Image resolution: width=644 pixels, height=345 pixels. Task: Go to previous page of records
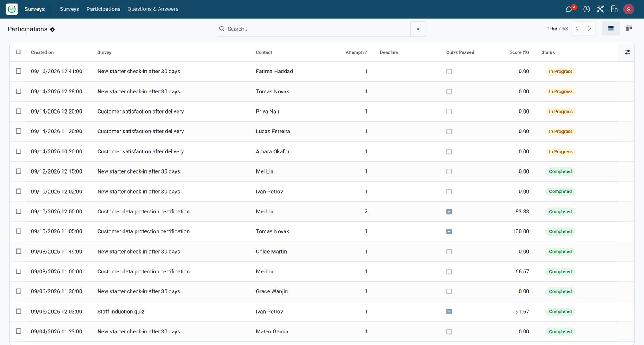pyautogui.click(x=577, y=29)
